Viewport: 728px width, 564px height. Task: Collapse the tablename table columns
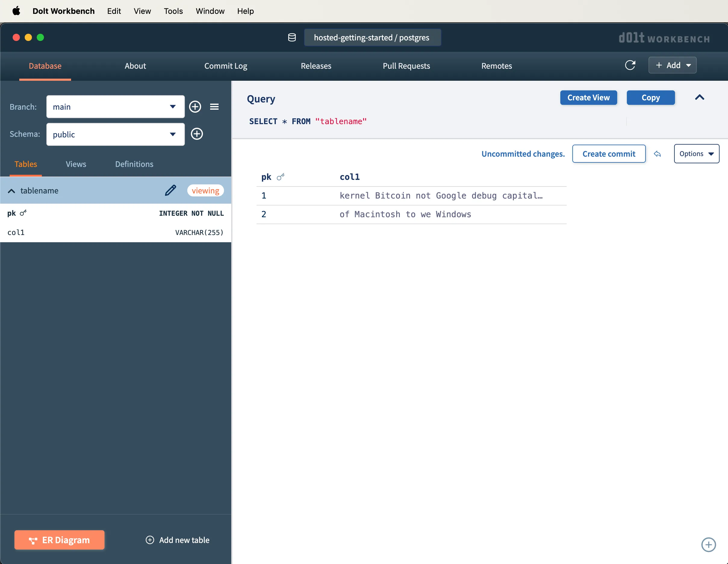click(x=11, y=191)
